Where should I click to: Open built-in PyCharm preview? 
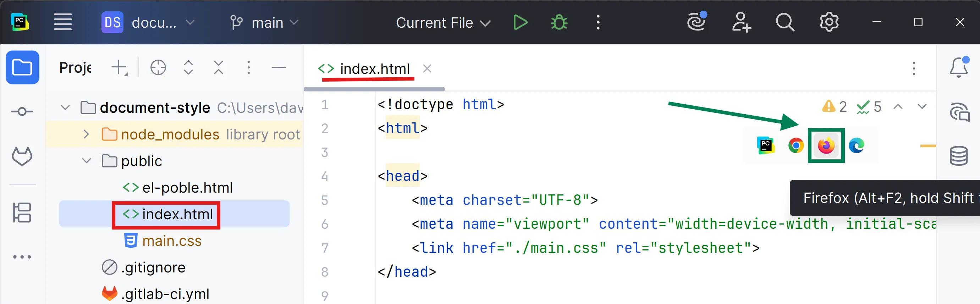[765, 146]
